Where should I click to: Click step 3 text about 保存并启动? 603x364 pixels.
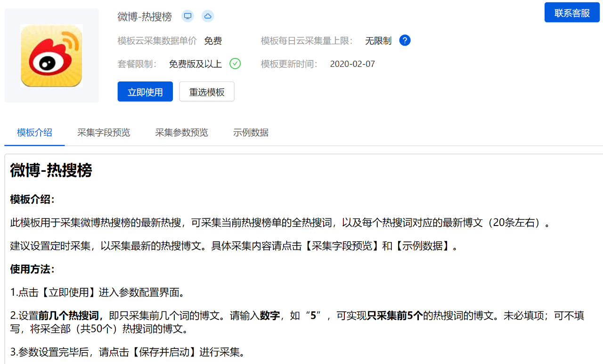pos(128,352)
